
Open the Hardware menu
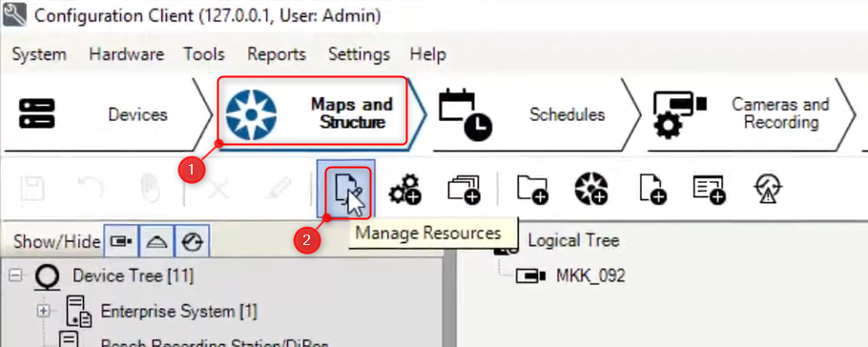point(126,54)
